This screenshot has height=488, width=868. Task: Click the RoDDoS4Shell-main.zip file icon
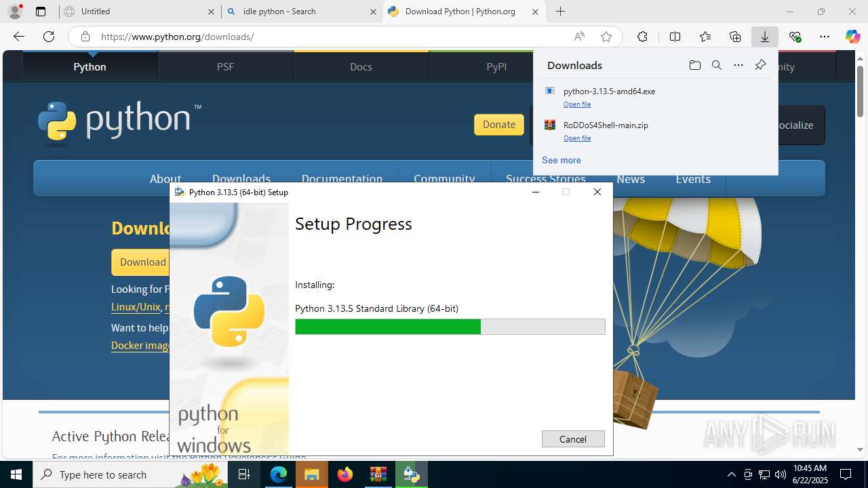coord(550,125)
